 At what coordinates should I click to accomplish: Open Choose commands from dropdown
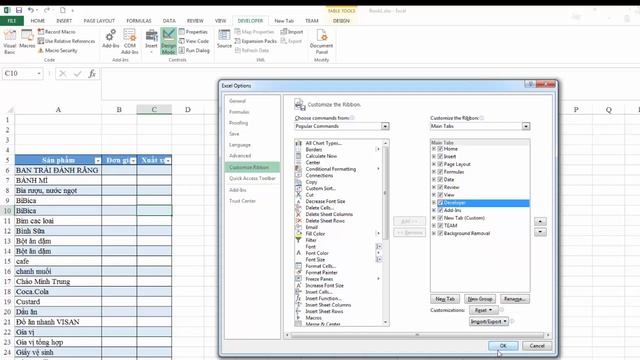click(x=385, y=127)
